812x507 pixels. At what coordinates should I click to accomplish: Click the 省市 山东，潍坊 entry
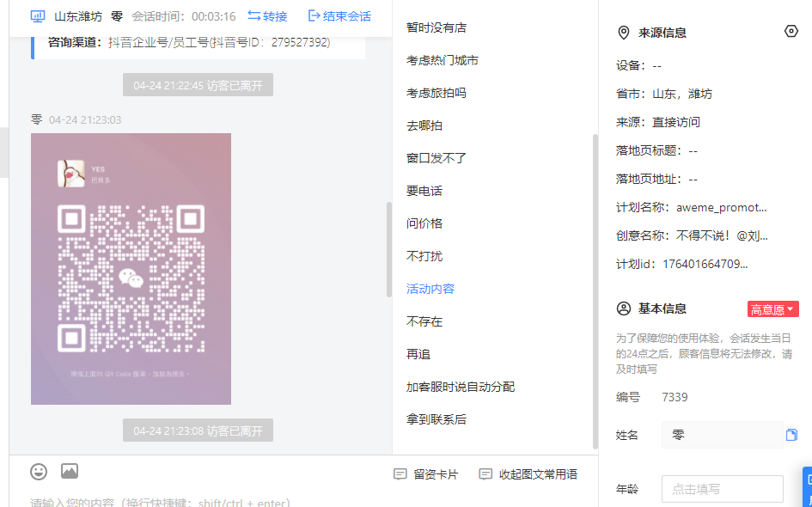click(664, 94)
